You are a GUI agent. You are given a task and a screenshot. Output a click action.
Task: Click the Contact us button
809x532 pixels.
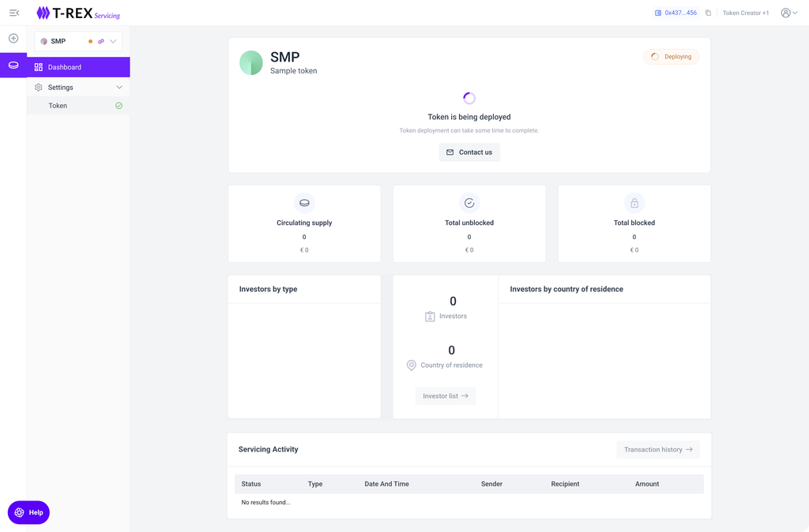[x=469, y=152]
